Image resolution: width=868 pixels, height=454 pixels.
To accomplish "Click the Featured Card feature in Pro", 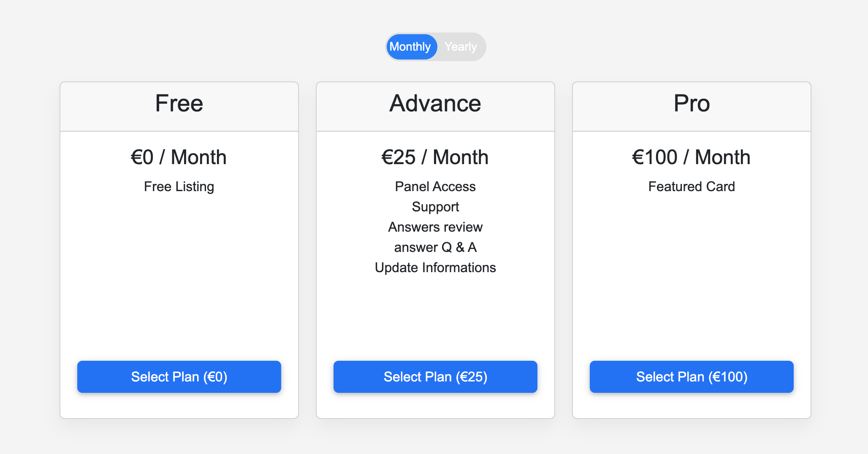I will click(x=692, y=186).
